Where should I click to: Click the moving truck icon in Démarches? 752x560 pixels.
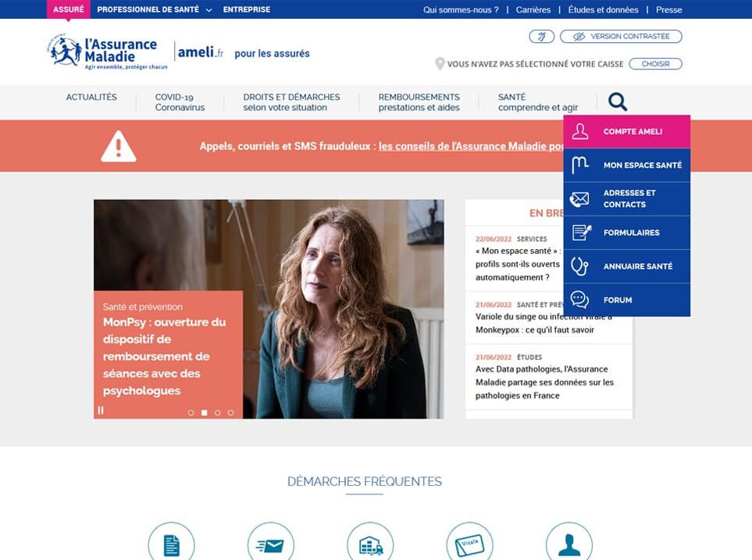click(370, 545)
